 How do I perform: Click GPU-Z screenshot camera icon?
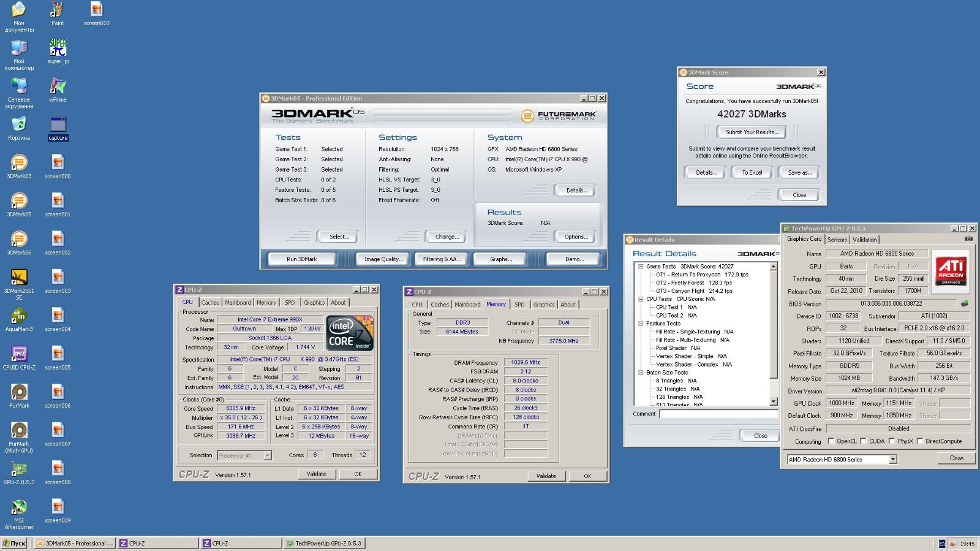tap(968, 239)
